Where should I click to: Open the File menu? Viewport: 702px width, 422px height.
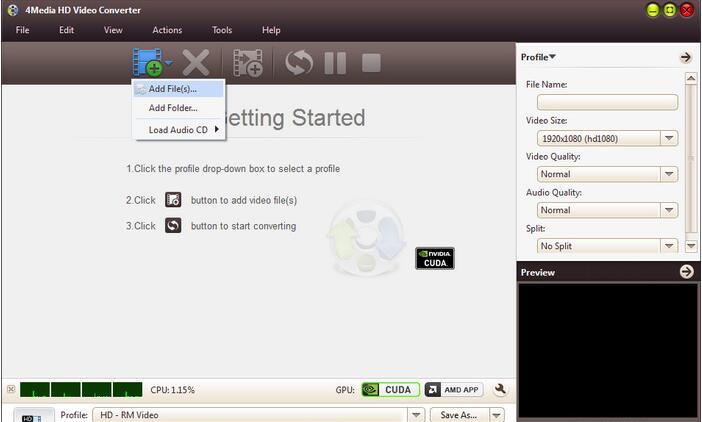pos(22,30)
